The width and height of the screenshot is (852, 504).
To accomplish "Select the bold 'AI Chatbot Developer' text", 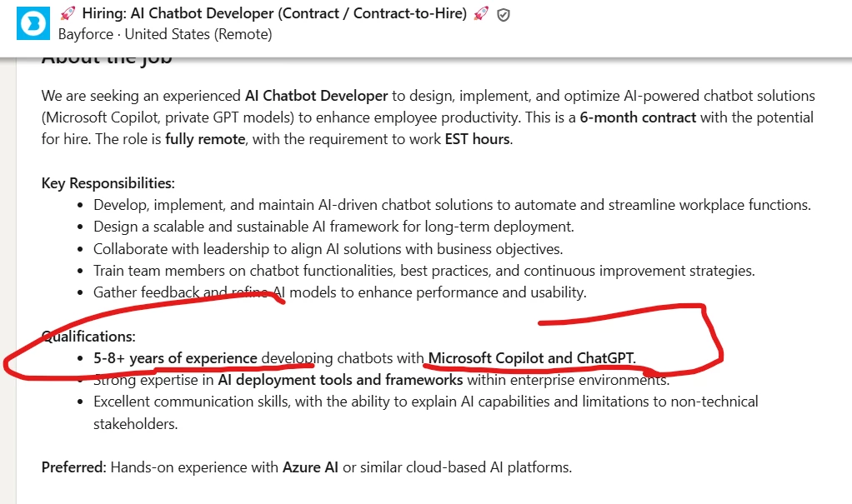I will (x=316, y=96).
